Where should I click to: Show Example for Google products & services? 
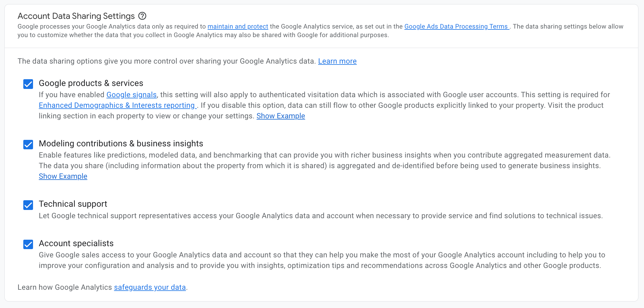pos(280,116)
